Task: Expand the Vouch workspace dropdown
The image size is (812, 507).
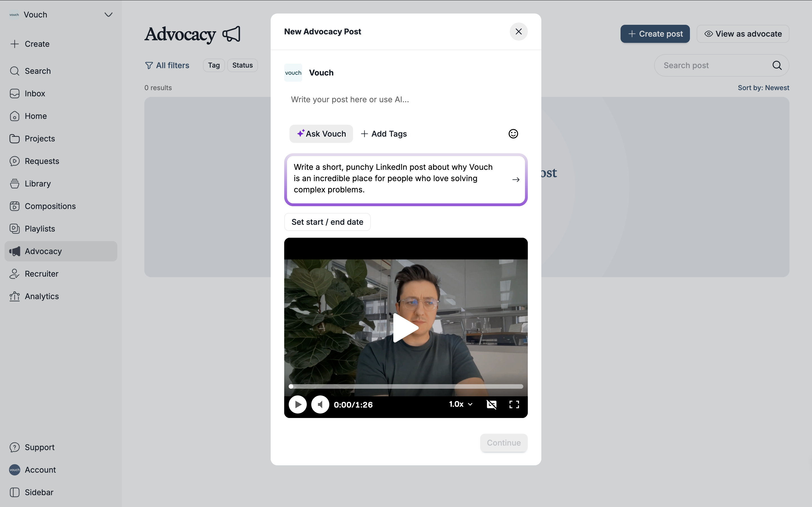Action: [108, 15]
